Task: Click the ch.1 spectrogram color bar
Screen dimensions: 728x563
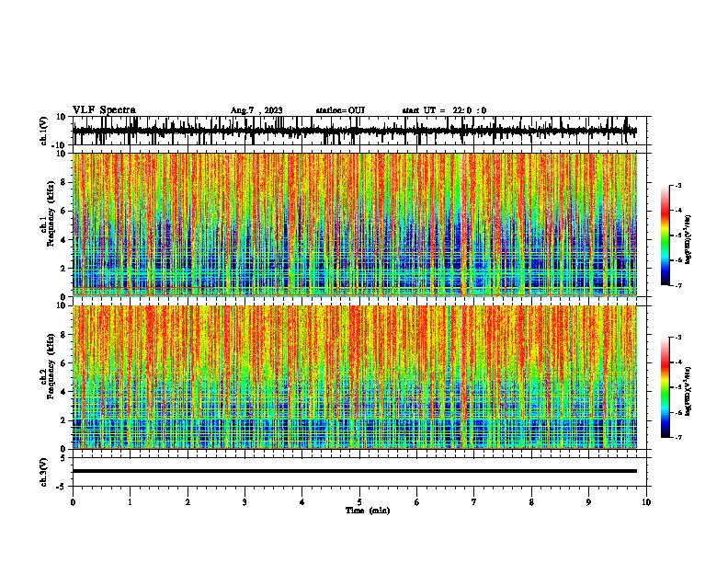Action: pyautogui.click(x=665, y=236)
